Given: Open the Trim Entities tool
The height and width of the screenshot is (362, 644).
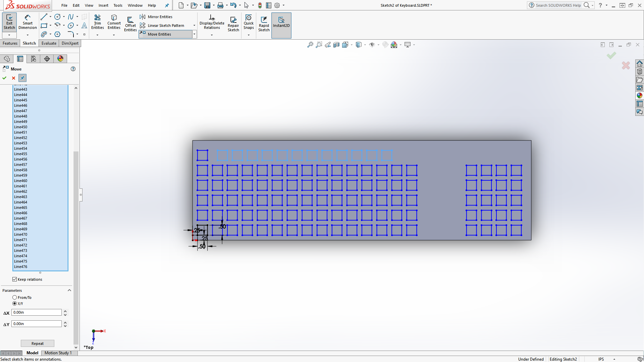Looking at the screenshot, I should point(98,22).
